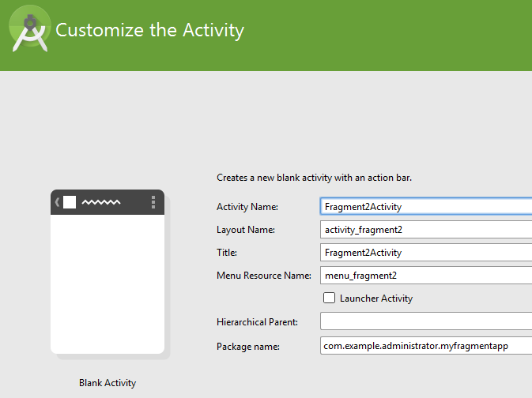Click the "Blank Activity" caption under preview
The width and height of the screenshot is (532, 398).
coord(108,383)
